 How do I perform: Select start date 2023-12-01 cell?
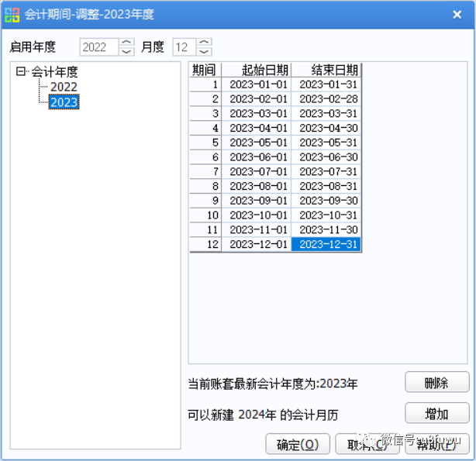click(257, 244)
